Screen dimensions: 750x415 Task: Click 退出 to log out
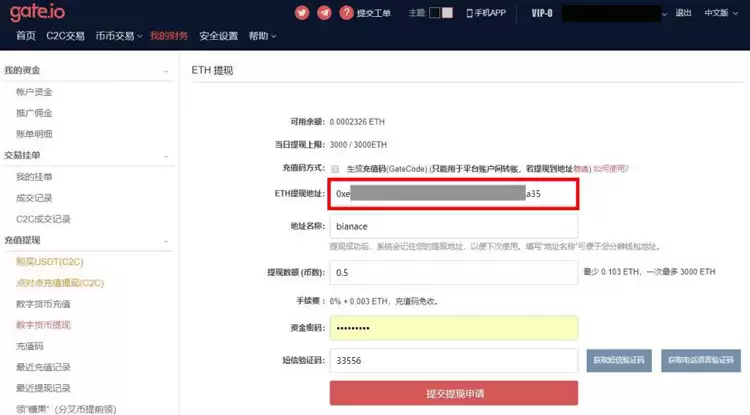(683, 13)
